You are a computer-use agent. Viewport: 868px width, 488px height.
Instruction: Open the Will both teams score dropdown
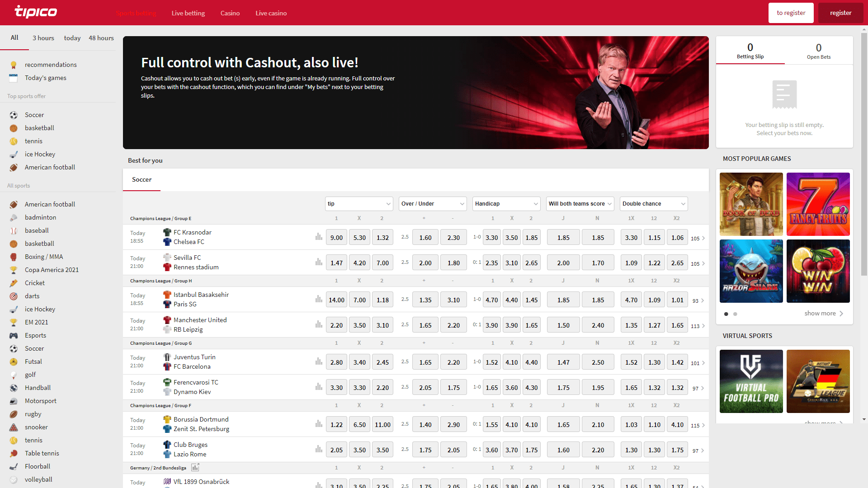click(x=580, y=204)
